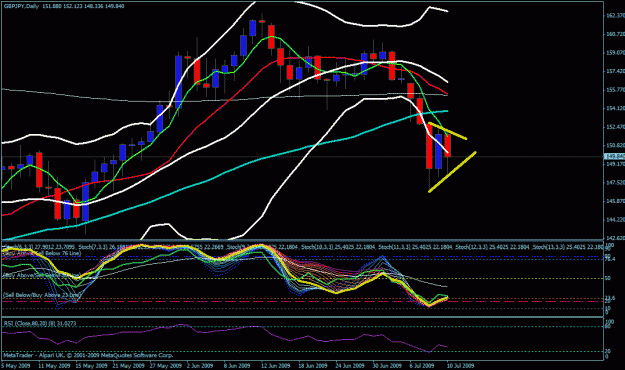This screenshot has width=625, height=370.
Task: Click the 8 Jun 2009 date label
Action: (x=237, y=365)
